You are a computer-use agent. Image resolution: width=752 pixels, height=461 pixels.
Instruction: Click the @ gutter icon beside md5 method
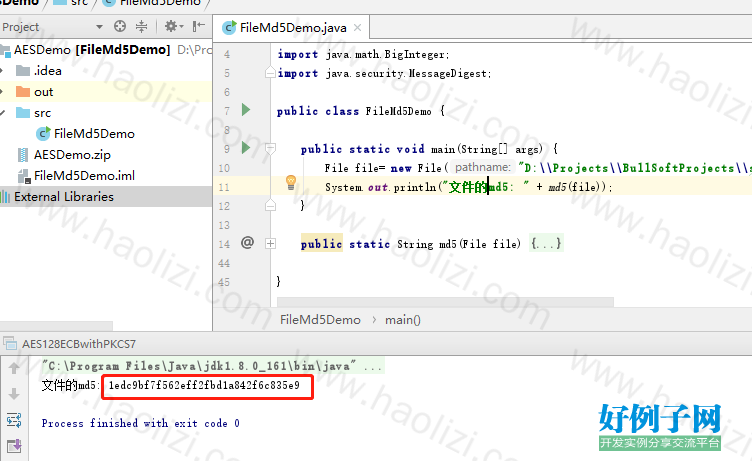[x=247, y=243]
